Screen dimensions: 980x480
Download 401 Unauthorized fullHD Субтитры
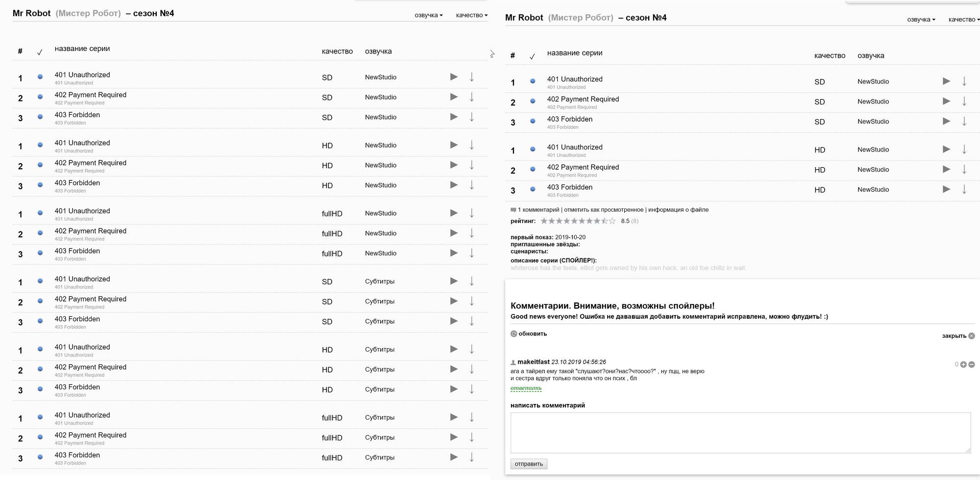(x=472, y=418)
